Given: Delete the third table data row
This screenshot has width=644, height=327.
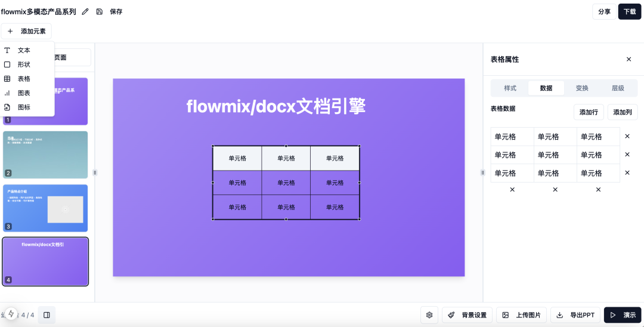Looking at the screenshot, I should coord(627,173).
